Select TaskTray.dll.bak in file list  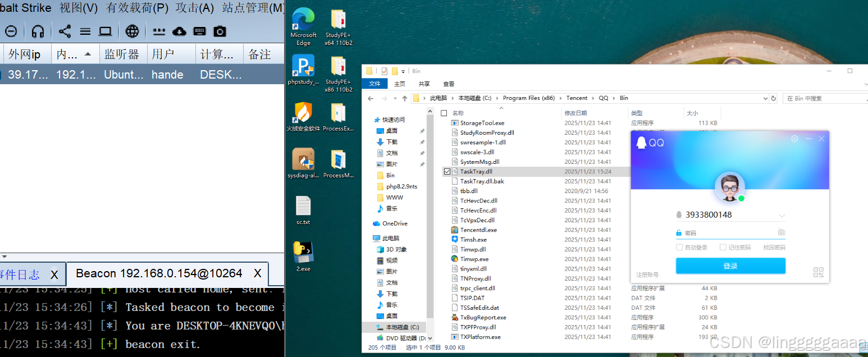pos(482,181)
